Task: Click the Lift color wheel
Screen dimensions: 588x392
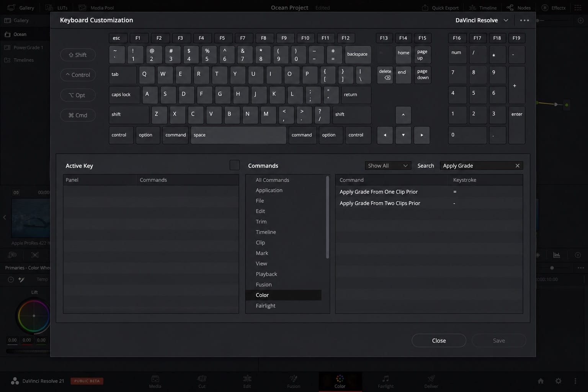Action: pyautogui.click(x=34, y=316)
